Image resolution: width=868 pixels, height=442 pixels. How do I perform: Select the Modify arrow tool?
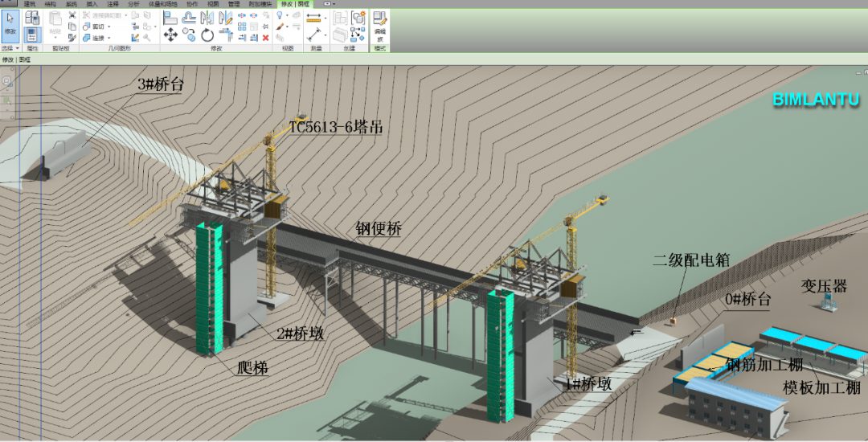coord(10,26)
